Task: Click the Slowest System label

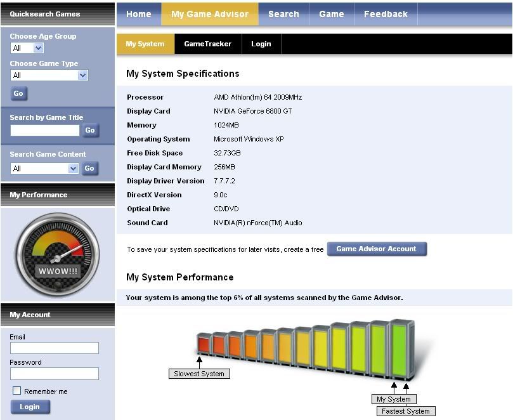Action: coord(199,374)
